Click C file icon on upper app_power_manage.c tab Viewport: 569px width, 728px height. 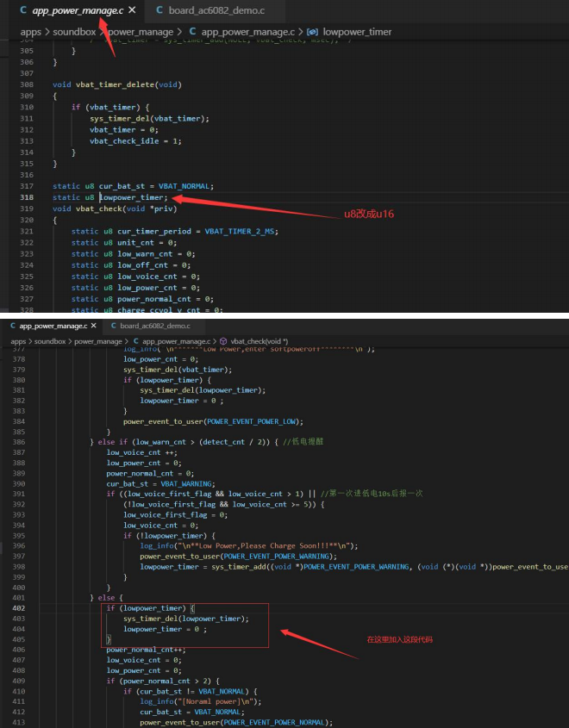[x=23, y=9]
